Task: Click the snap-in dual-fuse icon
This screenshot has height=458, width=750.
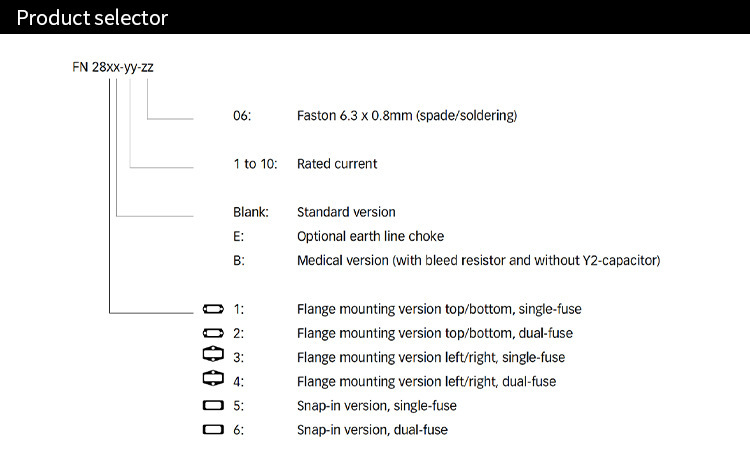Action: [213, 429]
